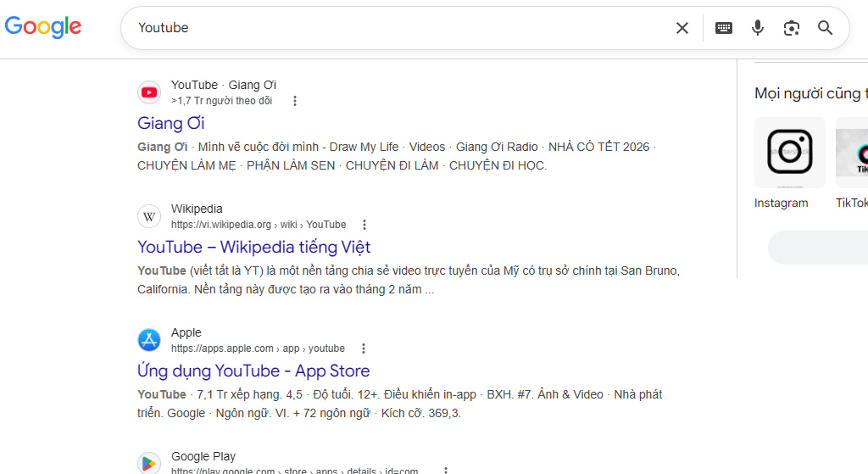The width and height of the screenshot is (868, 474).
Task: Open the Instagram thumbnail in related searches
Action: (790, 153)
